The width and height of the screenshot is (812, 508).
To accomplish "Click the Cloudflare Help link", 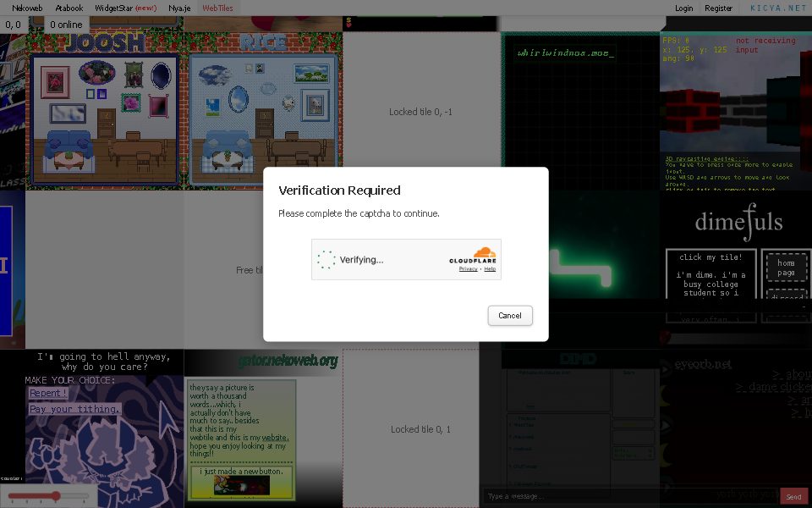I will pos(490,268).
